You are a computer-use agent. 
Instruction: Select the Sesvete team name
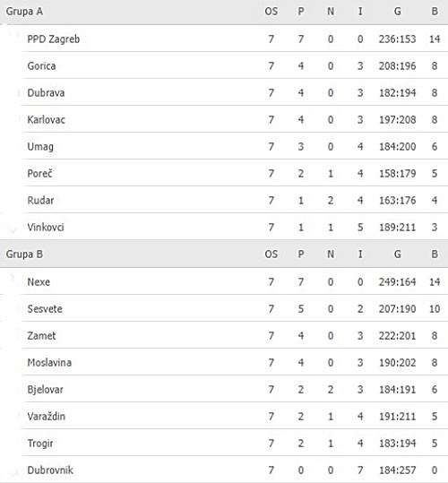click(x=45, y=308)
